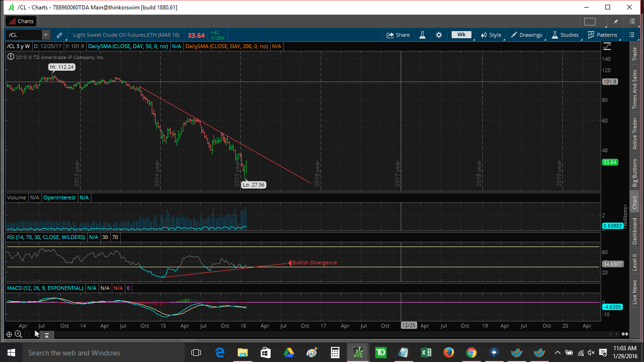Open File Explorer from taskbar

tap(242, 353)
